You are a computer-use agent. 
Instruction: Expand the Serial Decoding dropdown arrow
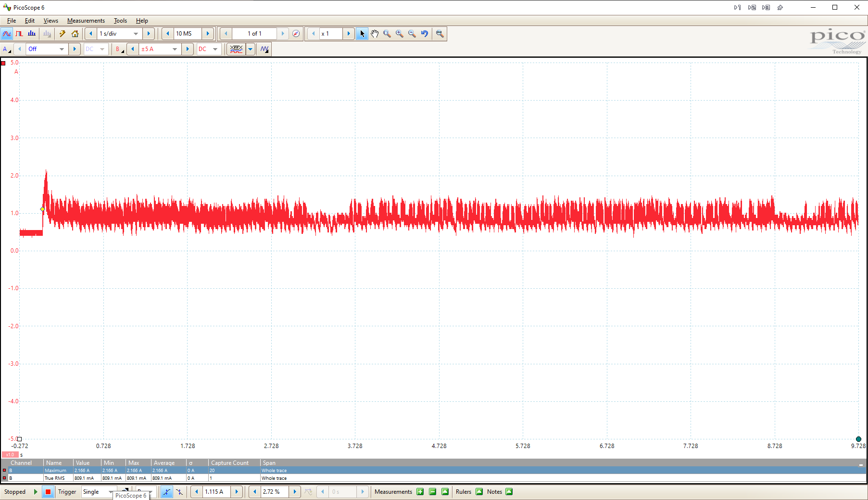point(251,49)
